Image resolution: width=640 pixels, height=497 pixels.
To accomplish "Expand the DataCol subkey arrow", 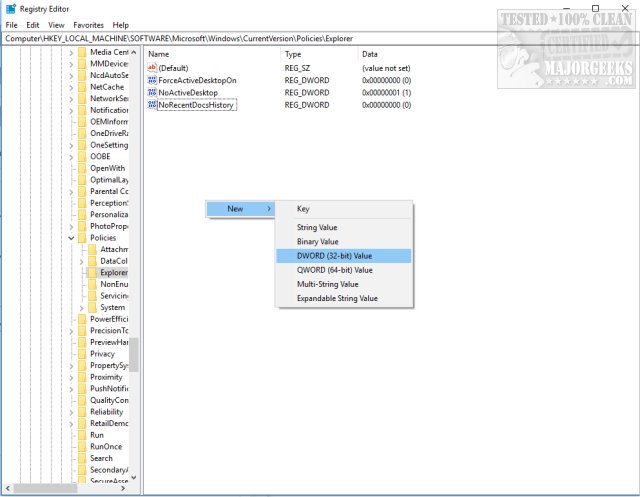I will [x=82, y=261].
